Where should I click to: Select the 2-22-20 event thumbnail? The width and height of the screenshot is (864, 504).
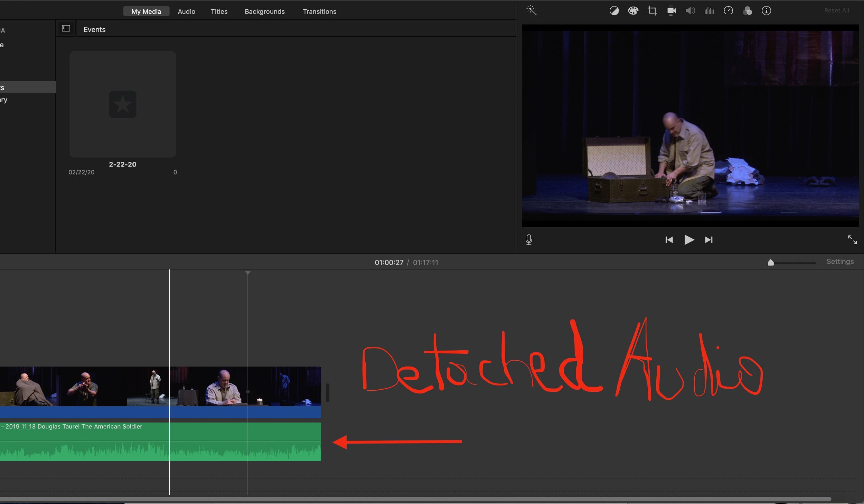123,104
